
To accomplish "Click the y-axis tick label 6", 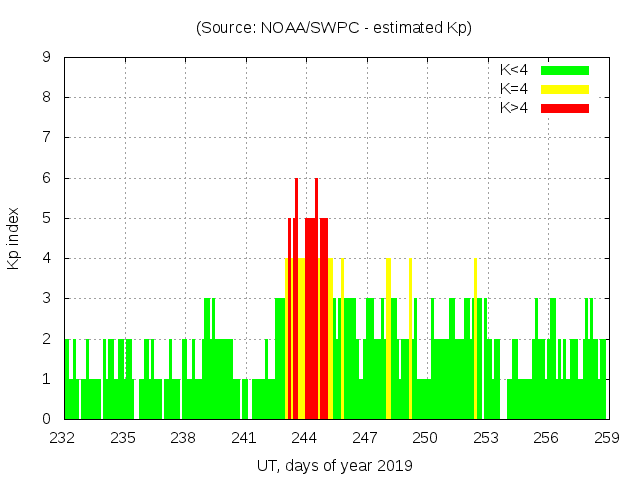I will click(47, 178).
